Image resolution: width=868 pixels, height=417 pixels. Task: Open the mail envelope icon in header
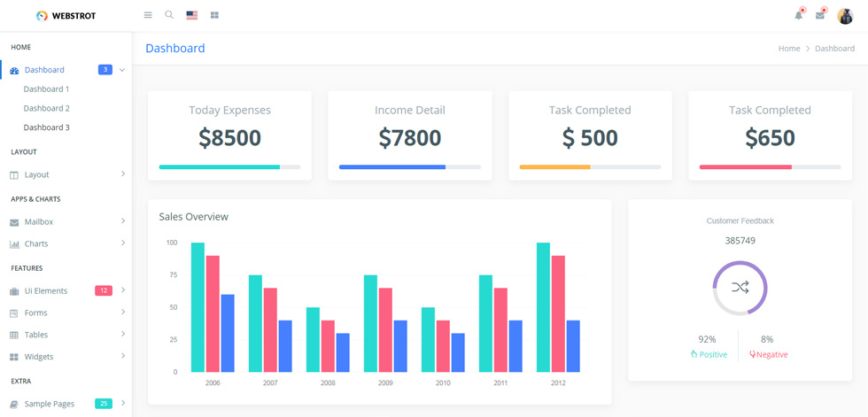pos(820,15)
